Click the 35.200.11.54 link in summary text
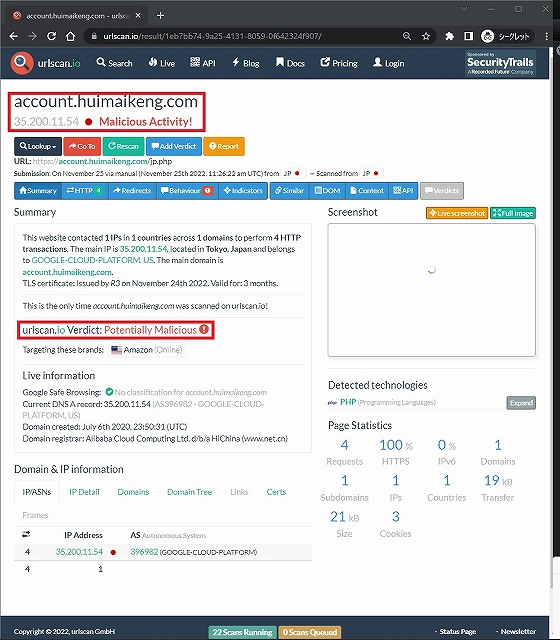 coord(144,249)
